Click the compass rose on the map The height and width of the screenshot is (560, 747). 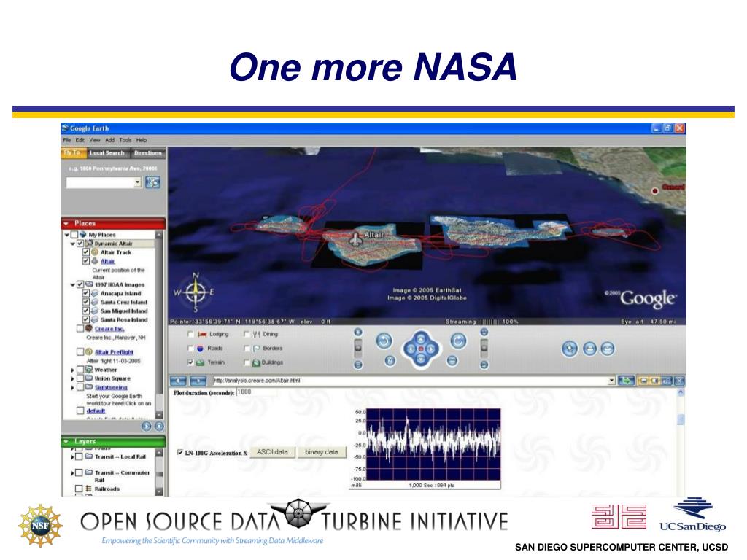[195, 292]
